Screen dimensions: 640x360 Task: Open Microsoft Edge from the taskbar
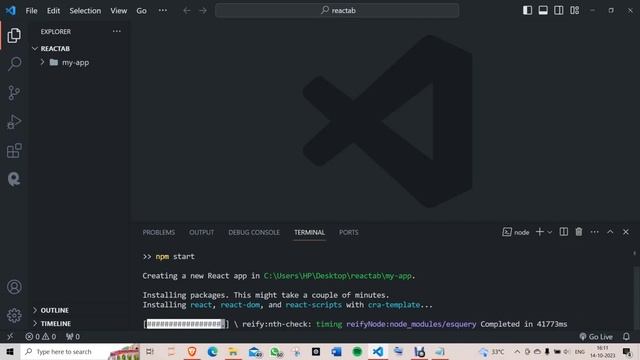pyautogui.click(x=212, y=351)
